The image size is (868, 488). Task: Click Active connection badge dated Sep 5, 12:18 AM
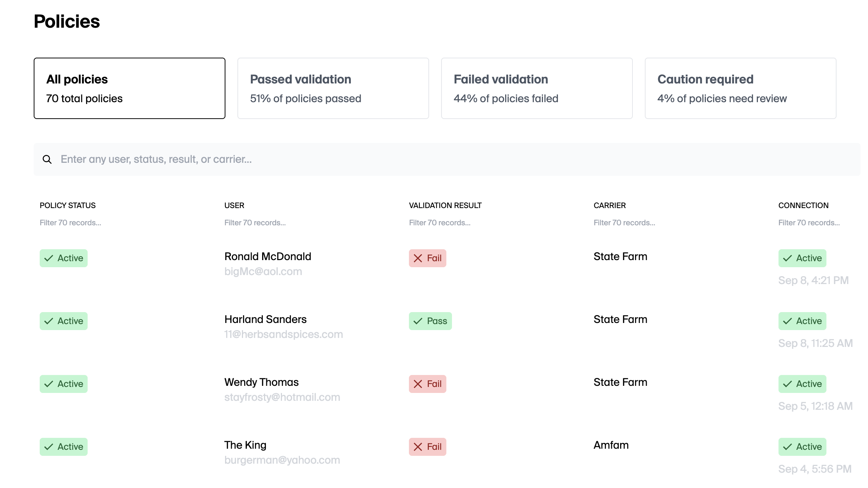click(802, 384)
